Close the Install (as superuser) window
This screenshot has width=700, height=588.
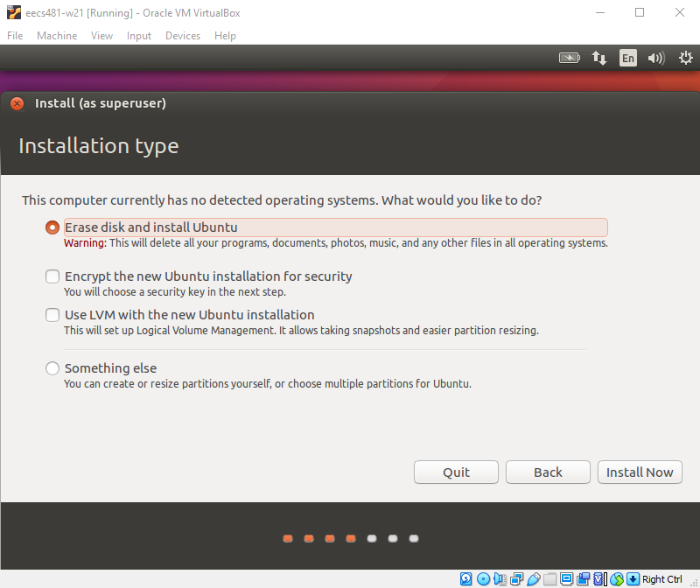pos(17,103)
